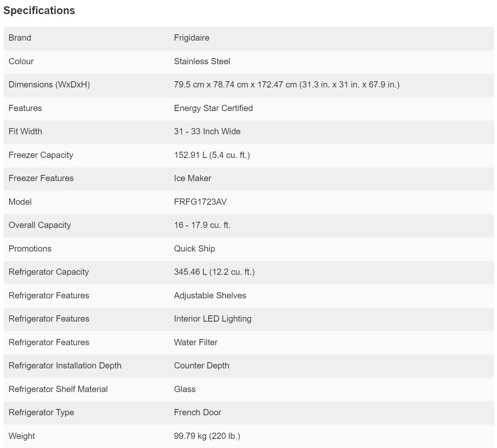Select the model number FRFG1723AV
The image size is (497, 448).
tap(200, 202)
